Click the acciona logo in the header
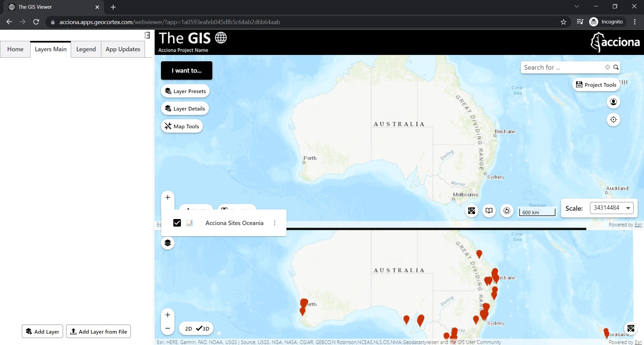644x345 pixels. coord(615,42)
